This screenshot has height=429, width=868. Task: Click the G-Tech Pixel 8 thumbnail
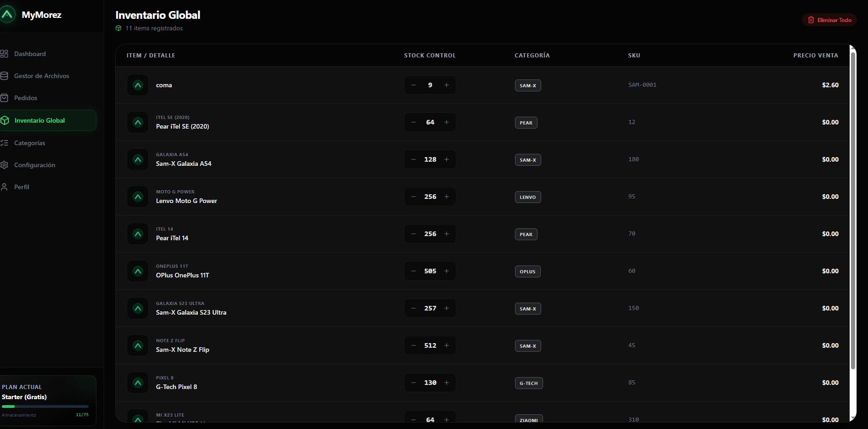click(137, 383)
